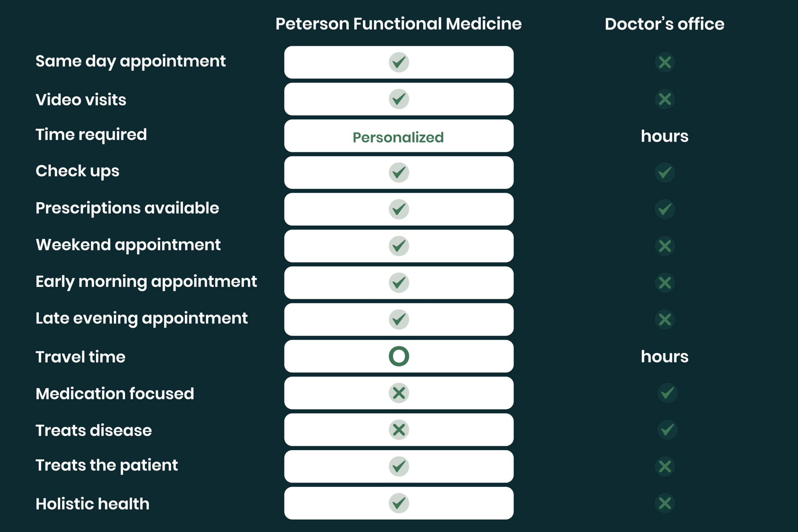This screenshot has width=798, height=532.
Task: Click the Peterson X icon for Medication focused
Action: [x=399, y=393]
